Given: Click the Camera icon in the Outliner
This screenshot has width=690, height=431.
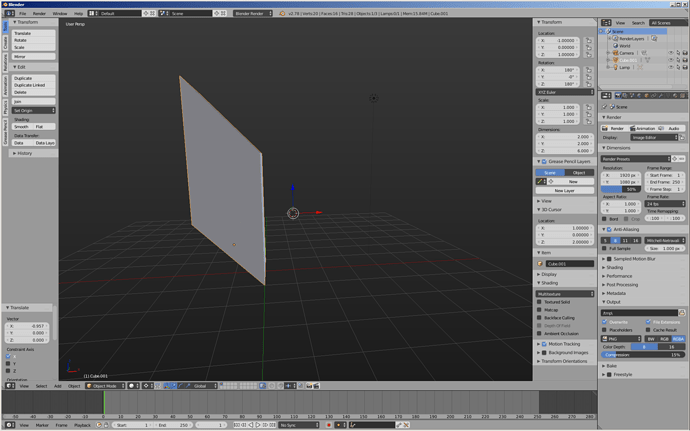Looking at the screenshot, I should click(616, 53).
